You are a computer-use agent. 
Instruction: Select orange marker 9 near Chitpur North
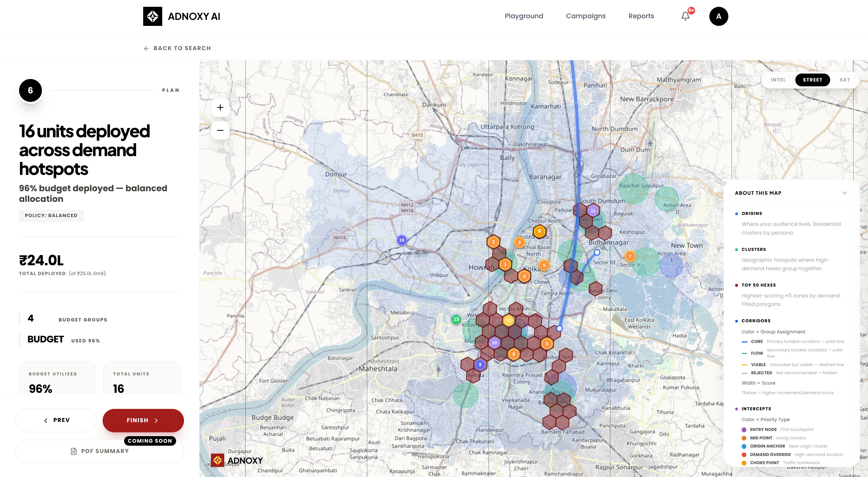(x=539, y=231)
